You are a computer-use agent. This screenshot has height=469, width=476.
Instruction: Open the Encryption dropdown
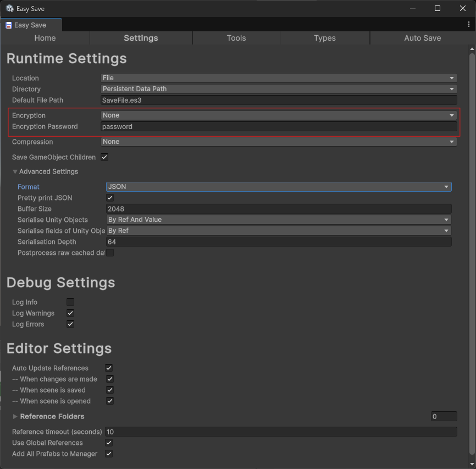279,115
